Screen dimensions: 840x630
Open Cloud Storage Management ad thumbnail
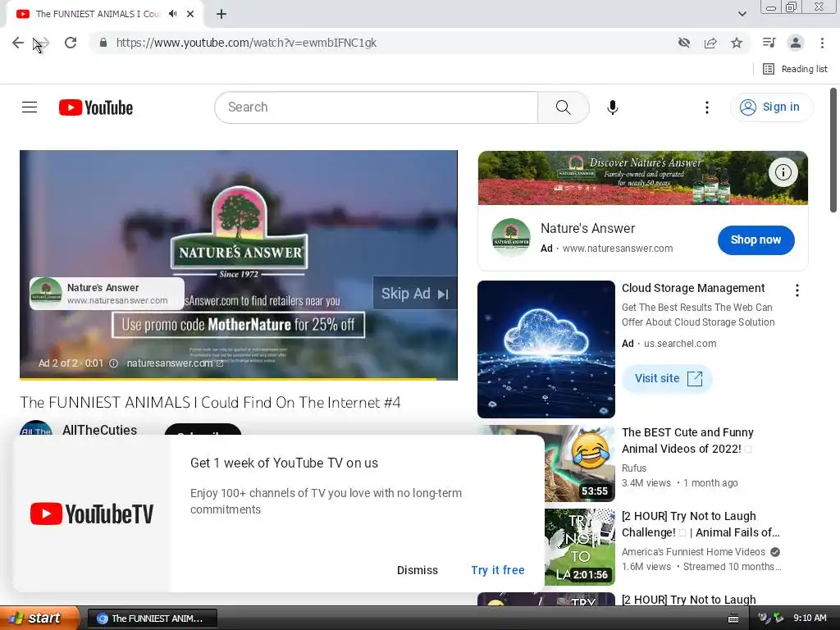(546, 349)
